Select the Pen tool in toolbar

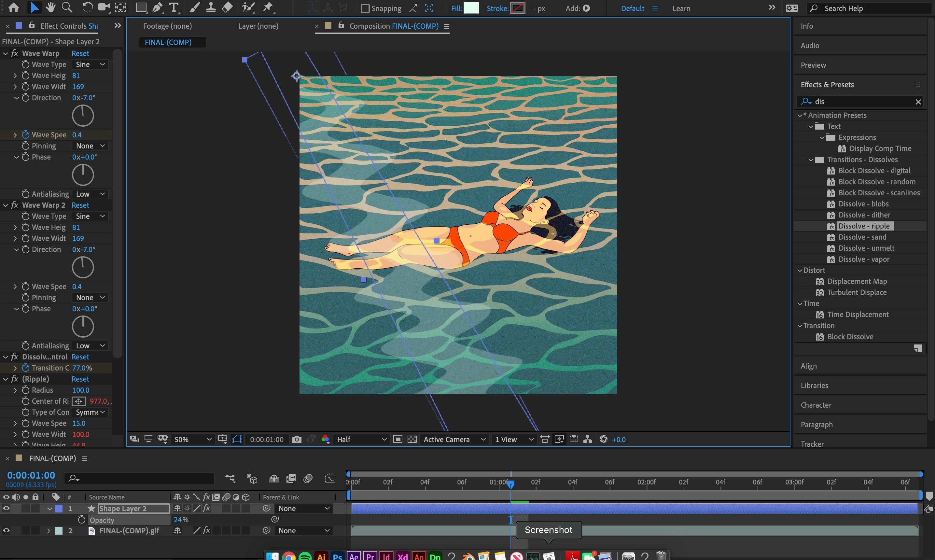pos(158,7)
